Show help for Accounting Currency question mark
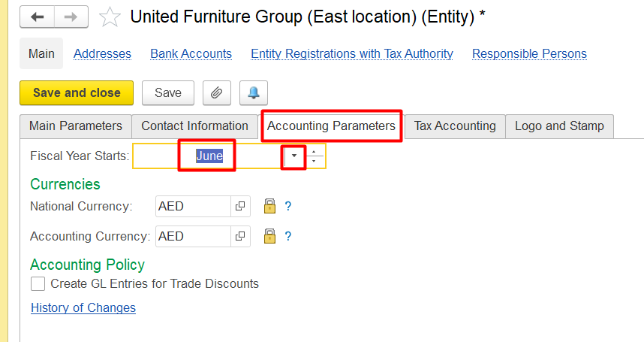The height and width of the screenshot is (342, 644). tap(288, 236)
